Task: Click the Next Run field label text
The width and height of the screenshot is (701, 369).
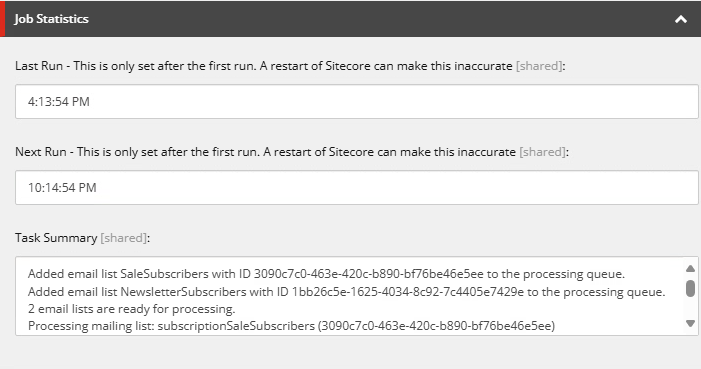Action: (x=266, y=152)
